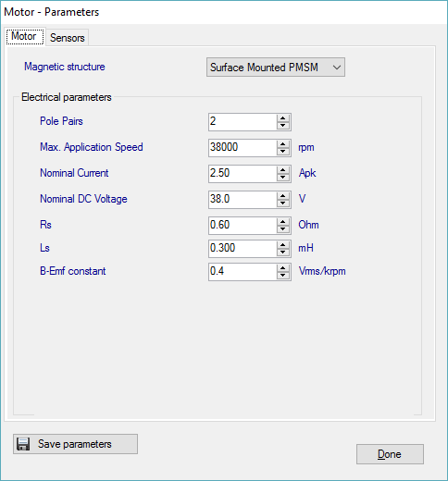Click the B-Emf constant value field

[243, 272]
